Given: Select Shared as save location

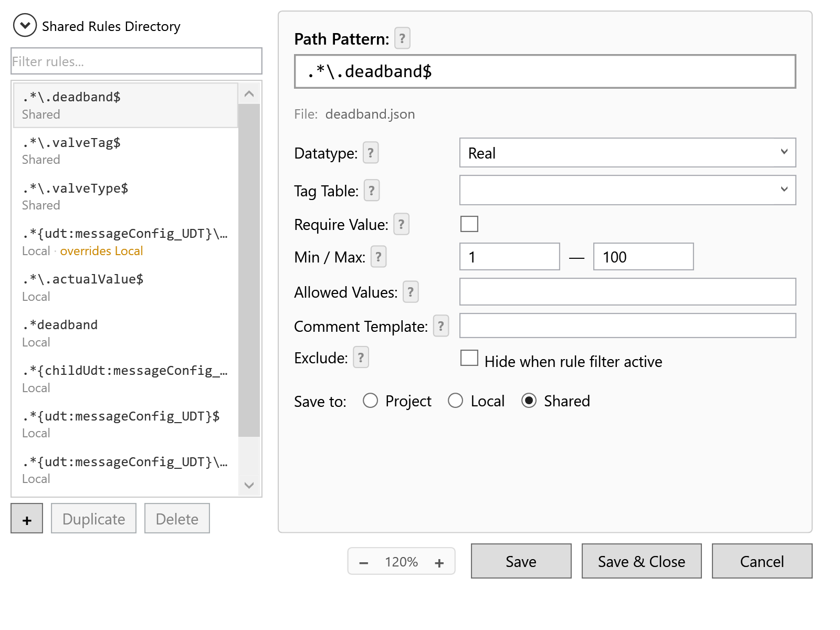Looking at the screenshot, I should (x=529, y=401).
